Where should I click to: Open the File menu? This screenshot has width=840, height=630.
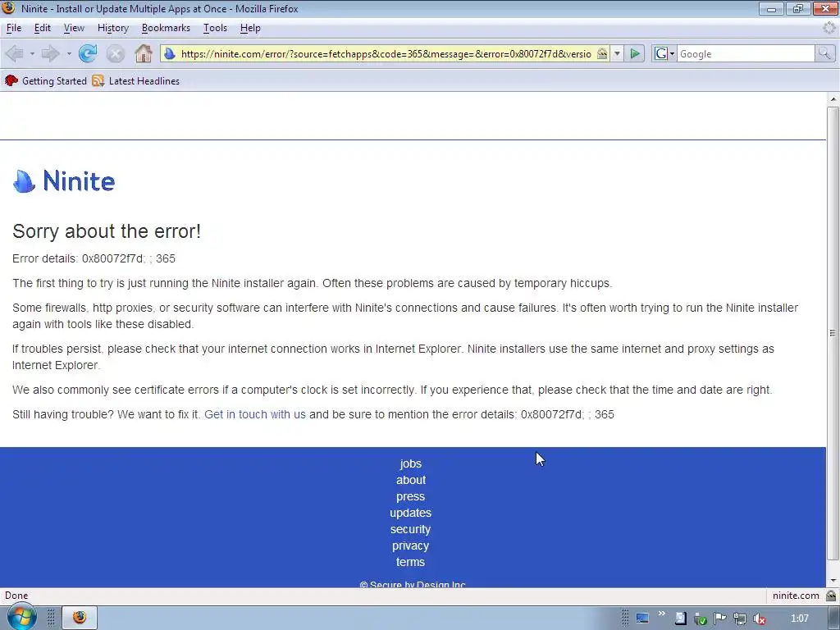14,28
